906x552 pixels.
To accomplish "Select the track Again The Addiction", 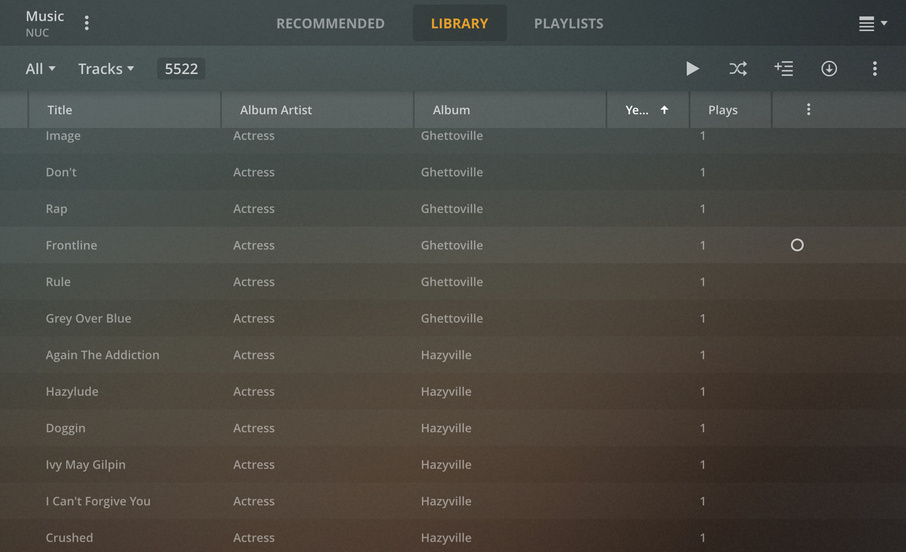I will coord(102,355).
